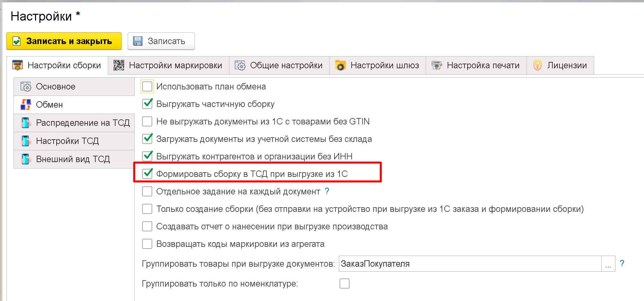The width and height of the screenshot is (644, 301).
Task: Click the folder icon of Настройки шлюз
Action: click(341, 65)
